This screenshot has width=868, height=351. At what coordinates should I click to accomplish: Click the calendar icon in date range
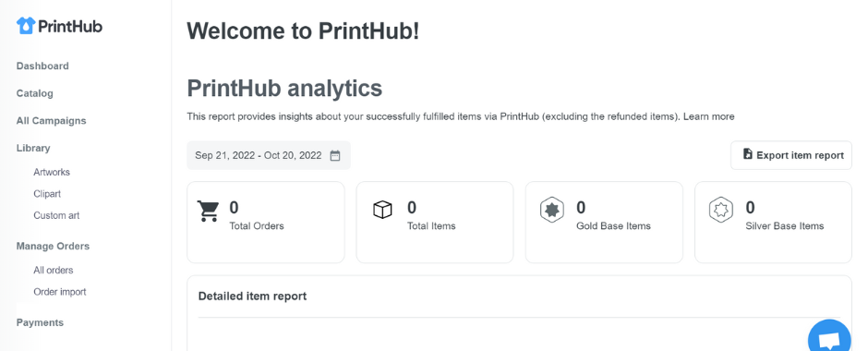tap(335, 155)
